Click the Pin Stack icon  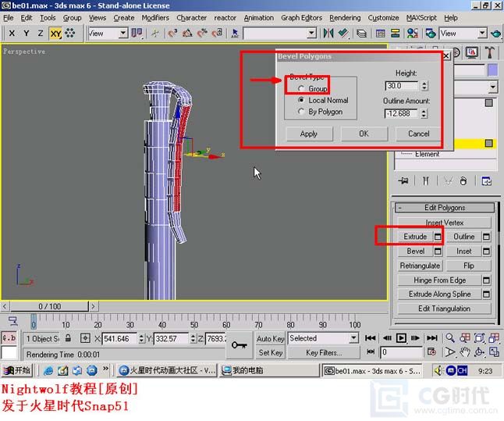(403, 181)
